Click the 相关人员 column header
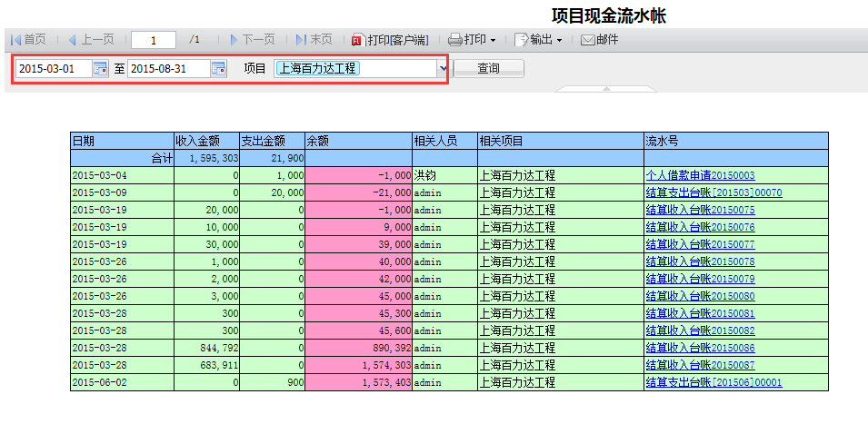 click(445, 141)
